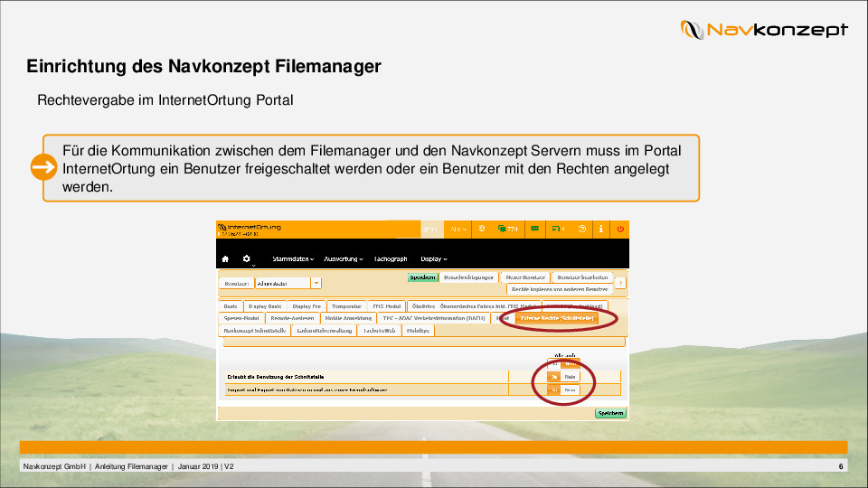
Task: Click the green Speichern button at bottom
Action: 610,413
